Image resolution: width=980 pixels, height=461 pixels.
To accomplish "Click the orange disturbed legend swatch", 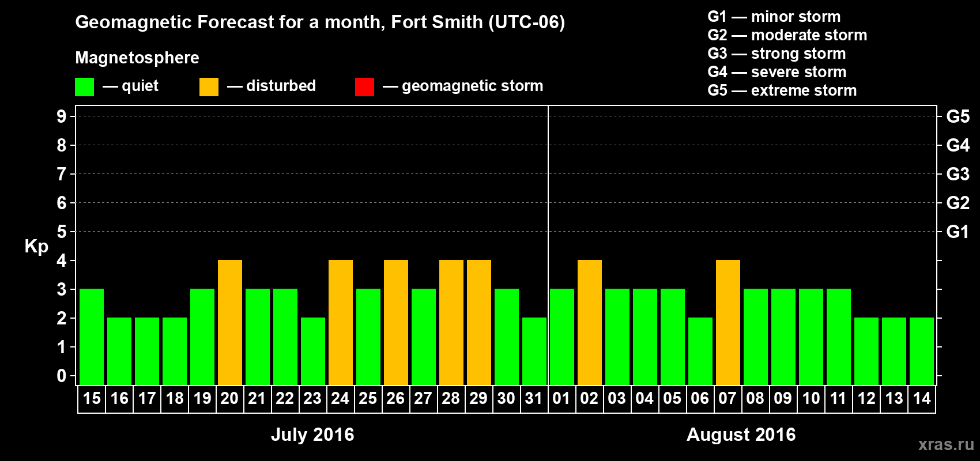I will [x=209, y=87].
